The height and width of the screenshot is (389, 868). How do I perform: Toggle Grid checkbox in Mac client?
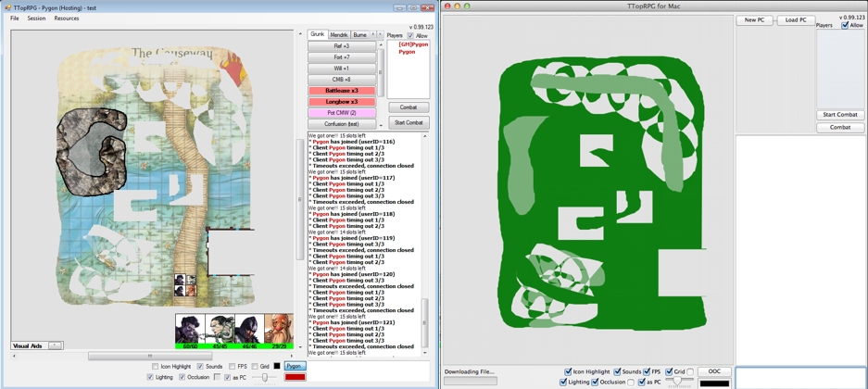669,371
